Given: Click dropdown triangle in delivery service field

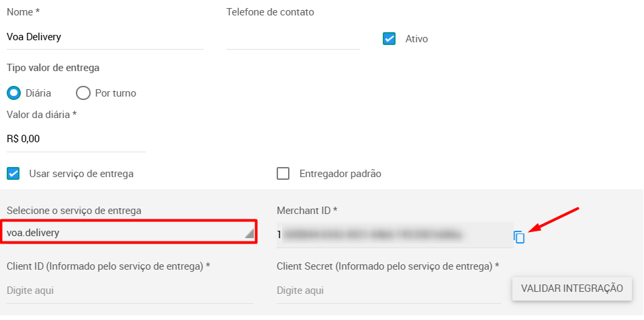Looking at the screenshot, I should point(249,234).
